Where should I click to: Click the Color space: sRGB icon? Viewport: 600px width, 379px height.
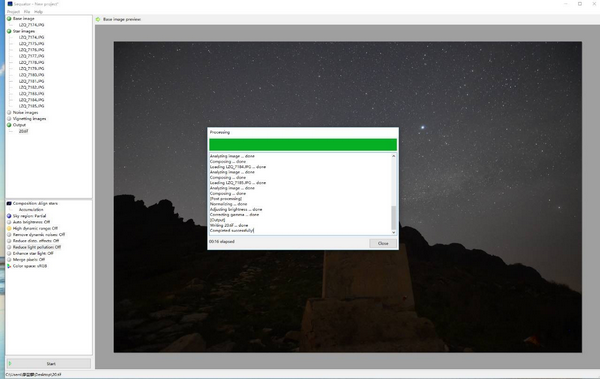tap(9, 266)
